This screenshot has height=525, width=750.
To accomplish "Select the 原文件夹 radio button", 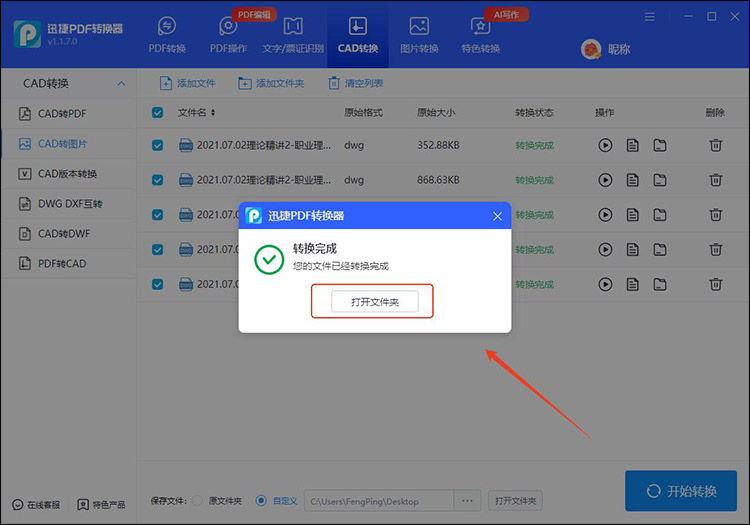I will point(197,501).
